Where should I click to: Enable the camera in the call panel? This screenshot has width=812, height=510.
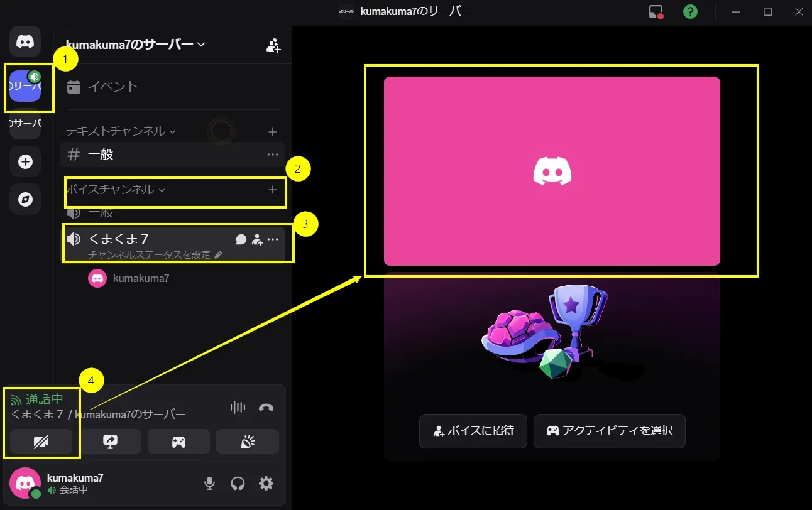(x=41, y=442)
